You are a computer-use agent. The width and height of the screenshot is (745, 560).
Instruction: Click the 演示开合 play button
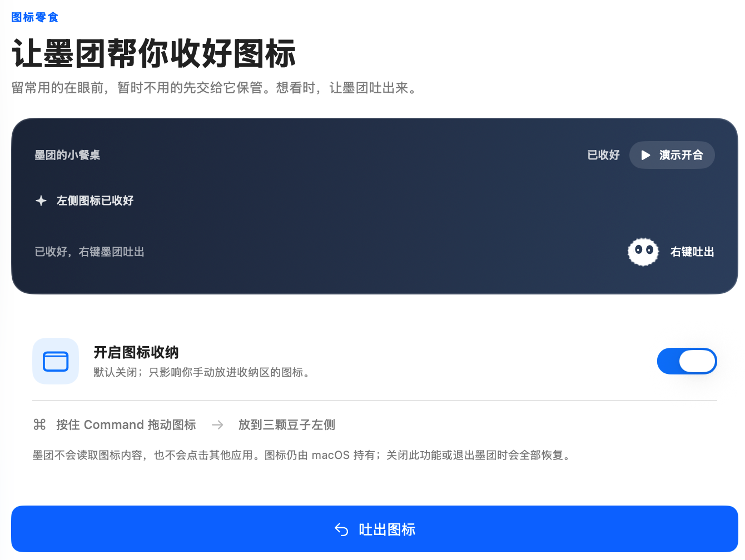point(672,155)
